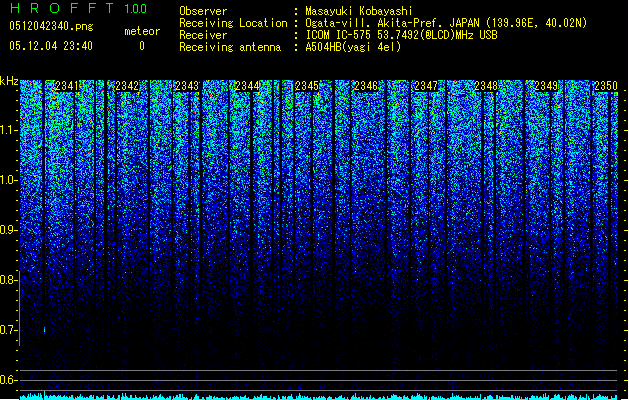This screenshot has width=629, height=400.
Task: Click the version number 1.00
Action: coord(135,9)
